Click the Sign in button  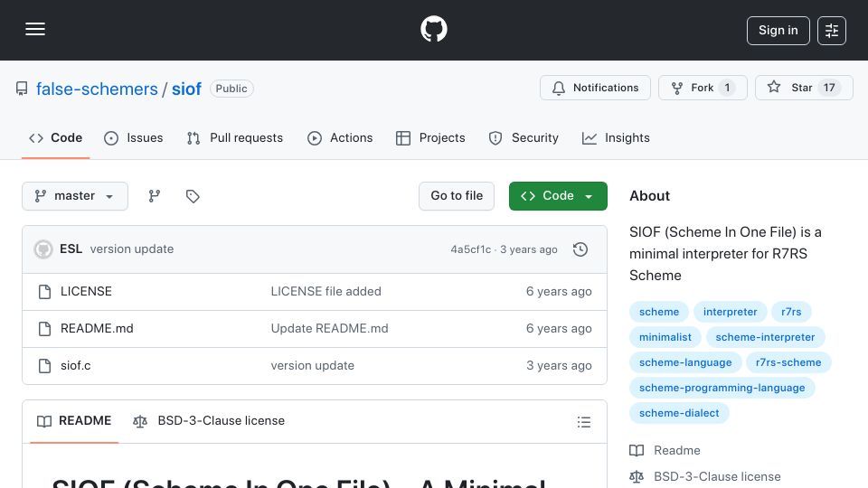click(778, 31)
